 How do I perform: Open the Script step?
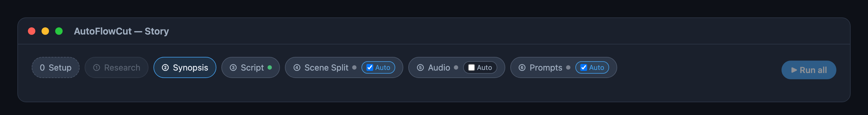click(x=250, y=67)
